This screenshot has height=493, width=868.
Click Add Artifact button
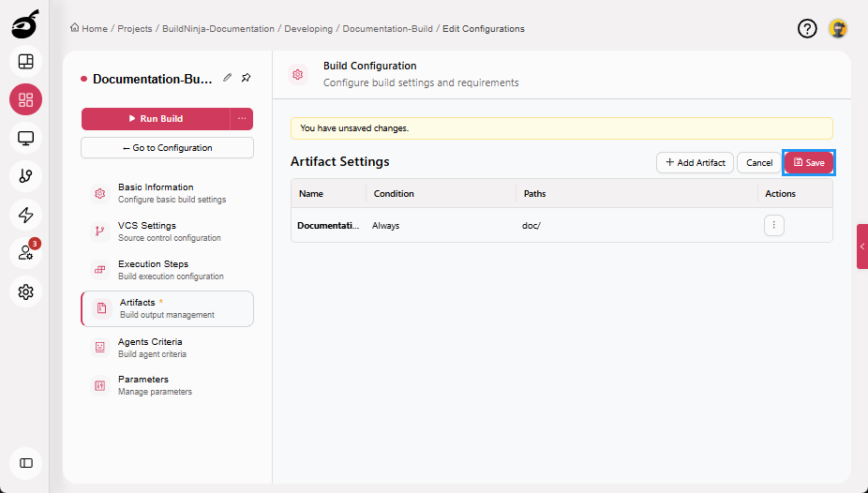click(x=695, y=162)
